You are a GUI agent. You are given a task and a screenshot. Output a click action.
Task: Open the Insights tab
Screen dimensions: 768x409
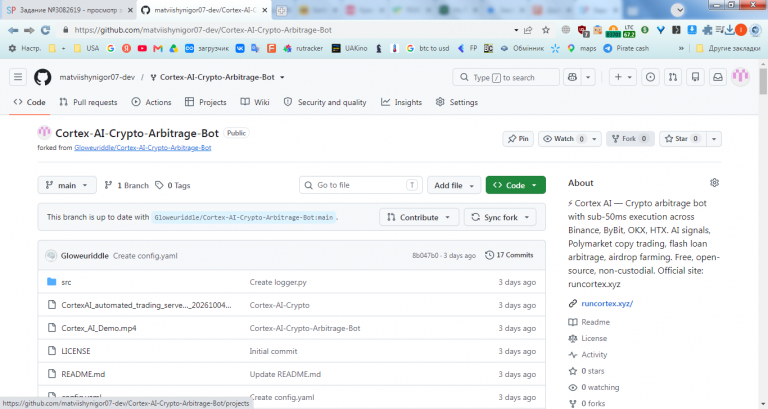click(x=401, y=102)
